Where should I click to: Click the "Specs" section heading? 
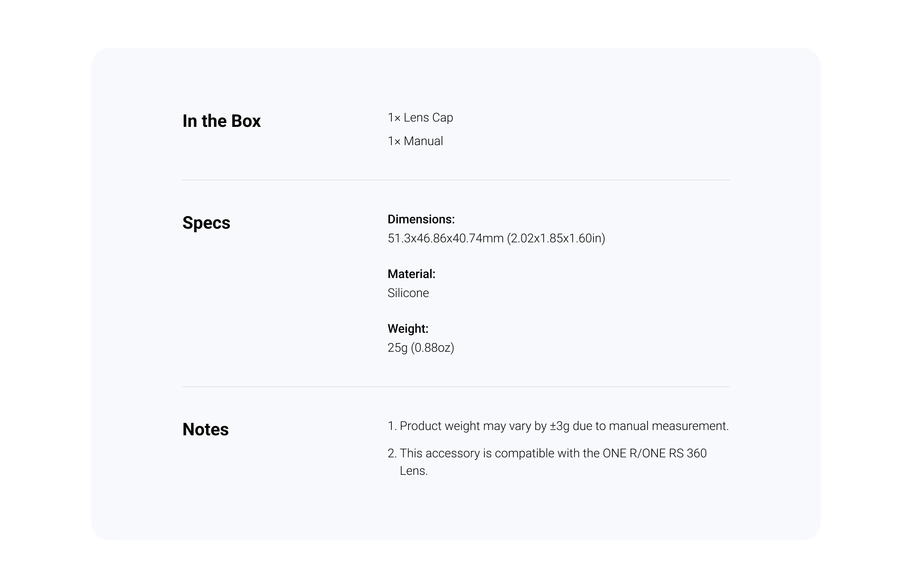tap(206, 223)
